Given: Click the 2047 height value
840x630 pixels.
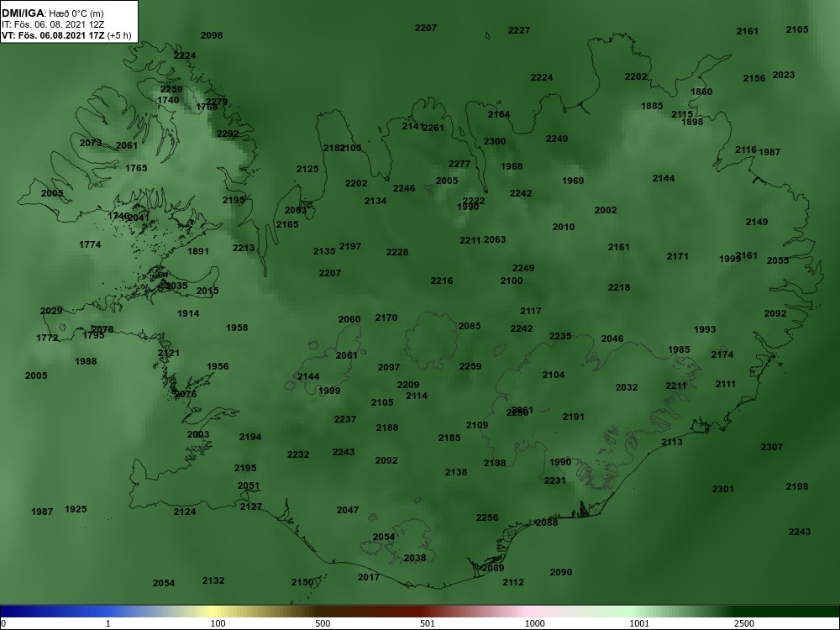Looking at the screenshot, I should coord(347,510).
